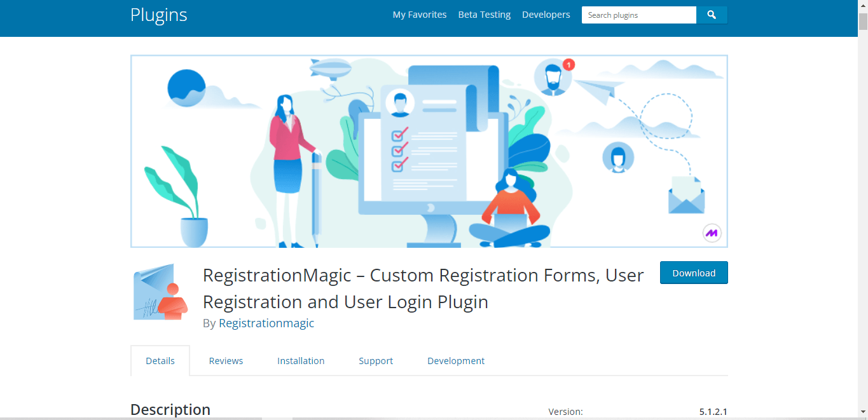Select the Details tab

click(x=160, y=360)
